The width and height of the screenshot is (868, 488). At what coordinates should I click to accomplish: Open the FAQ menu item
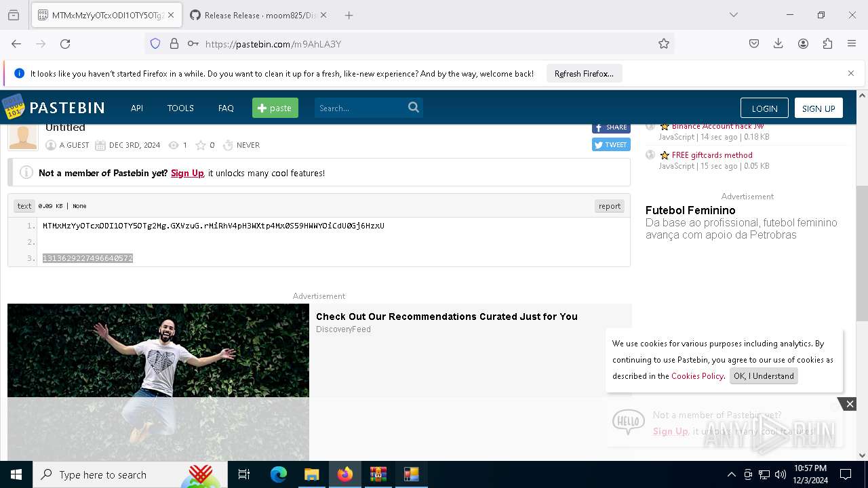(x=226, y=108)
